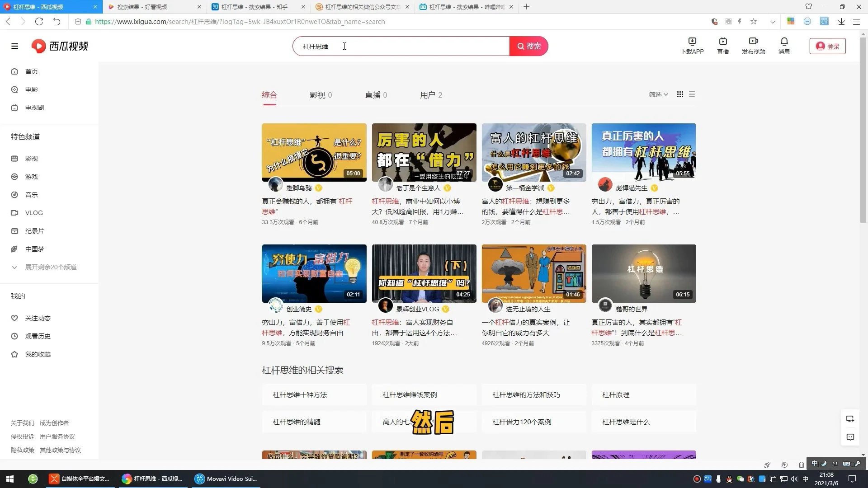Click the 登录 login button

coord(828,46)
